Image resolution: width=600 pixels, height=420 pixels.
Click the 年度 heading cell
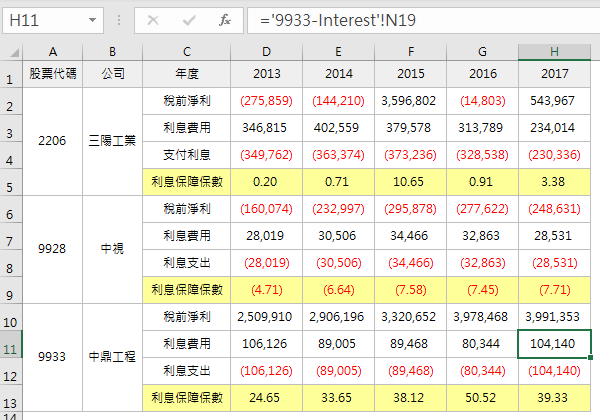[187, 74]
